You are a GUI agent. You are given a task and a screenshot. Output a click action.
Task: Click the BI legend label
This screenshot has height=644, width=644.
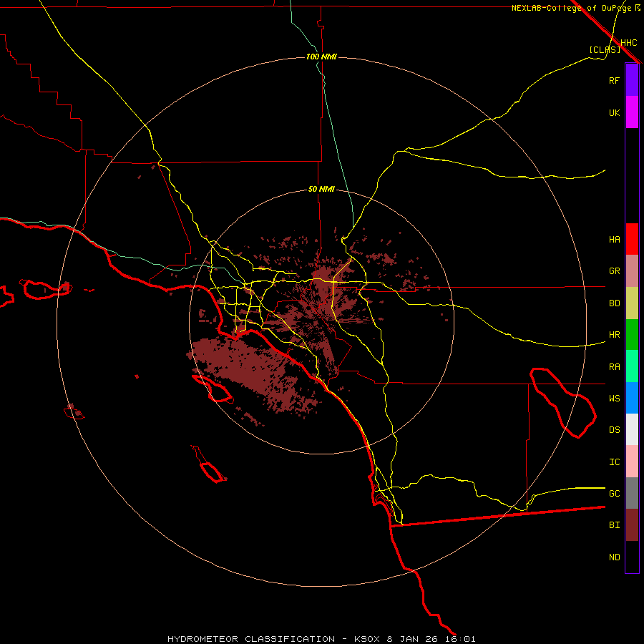615,525
